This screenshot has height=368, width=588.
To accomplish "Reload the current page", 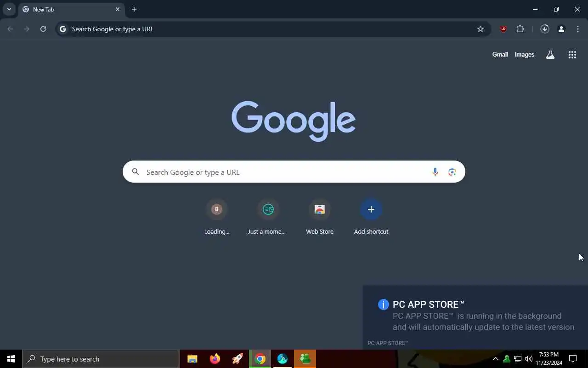I will click(43, 29).
